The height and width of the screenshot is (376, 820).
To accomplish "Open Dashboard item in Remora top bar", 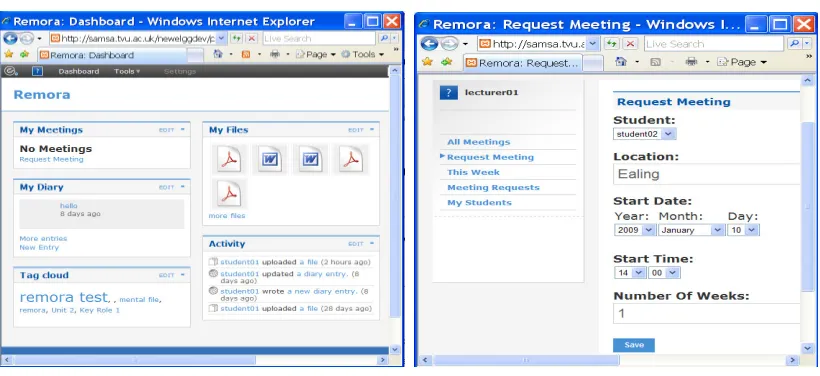I will [78, 71].
